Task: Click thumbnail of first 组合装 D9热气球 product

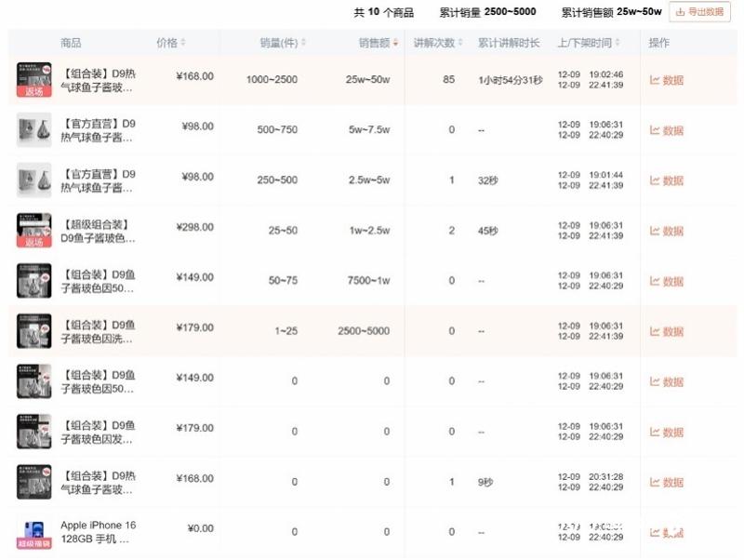Action: 34,80
